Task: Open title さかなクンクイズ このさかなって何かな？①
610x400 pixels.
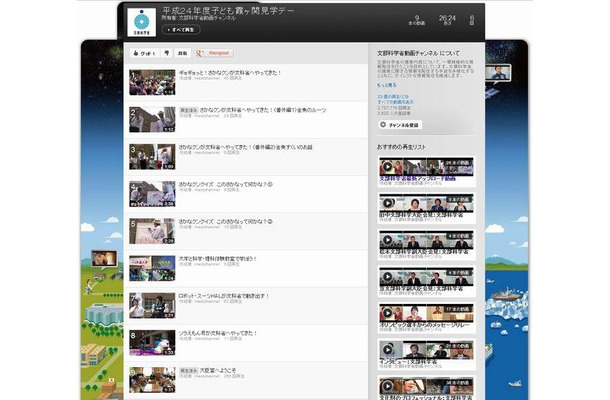Action: pyautogui.click(x=226, y=184)
